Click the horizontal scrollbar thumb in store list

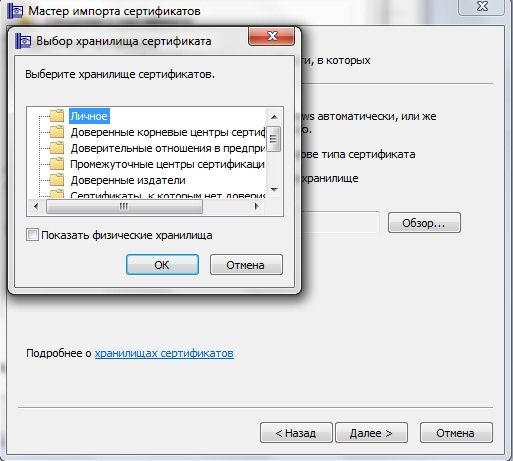point(124,206)
